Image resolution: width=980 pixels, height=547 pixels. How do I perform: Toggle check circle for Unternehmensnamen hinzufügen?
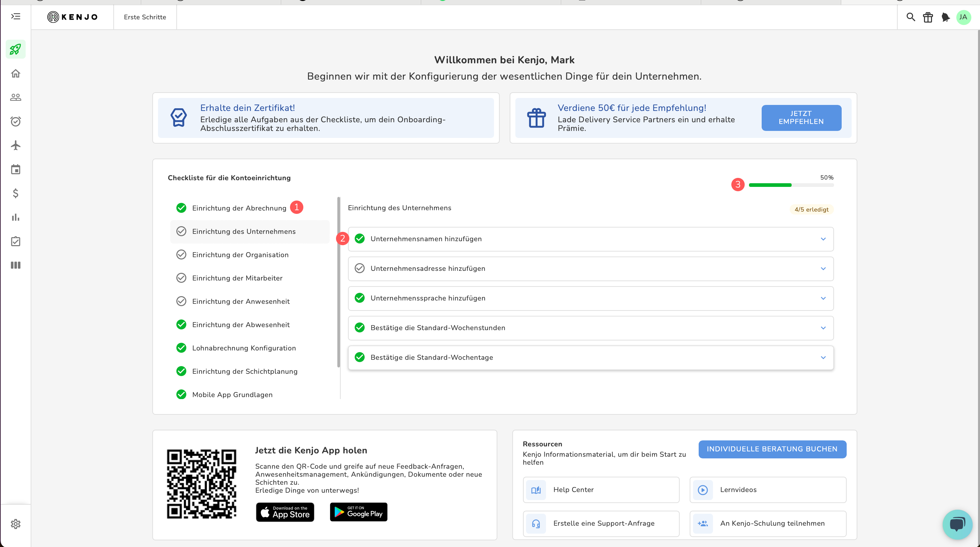[x=360, y=239]
